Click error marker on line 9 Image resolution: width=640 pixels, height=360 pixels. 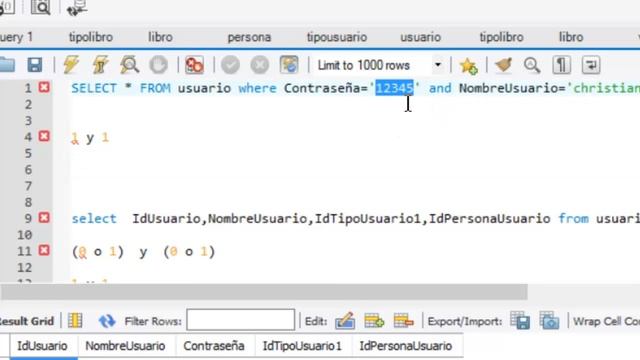44,218
